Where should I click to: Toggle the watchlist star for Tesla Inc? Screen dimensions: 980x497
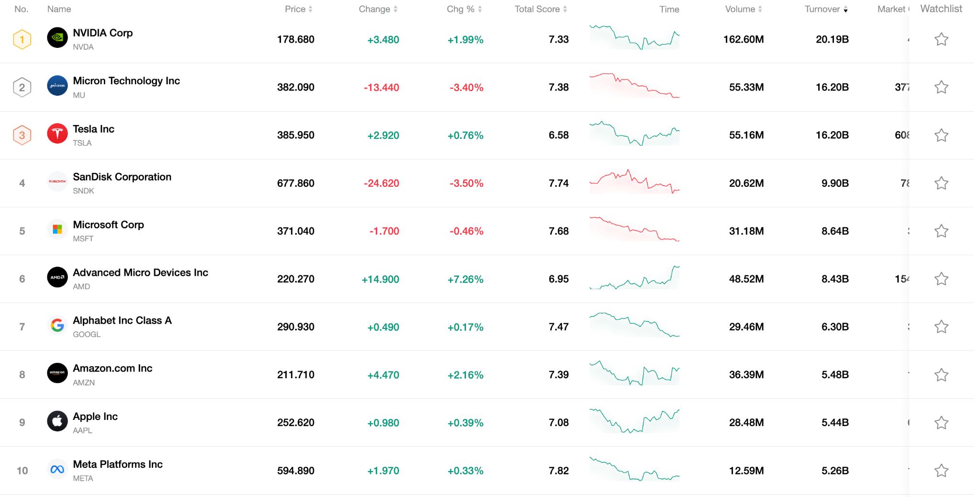coord(941,135)
